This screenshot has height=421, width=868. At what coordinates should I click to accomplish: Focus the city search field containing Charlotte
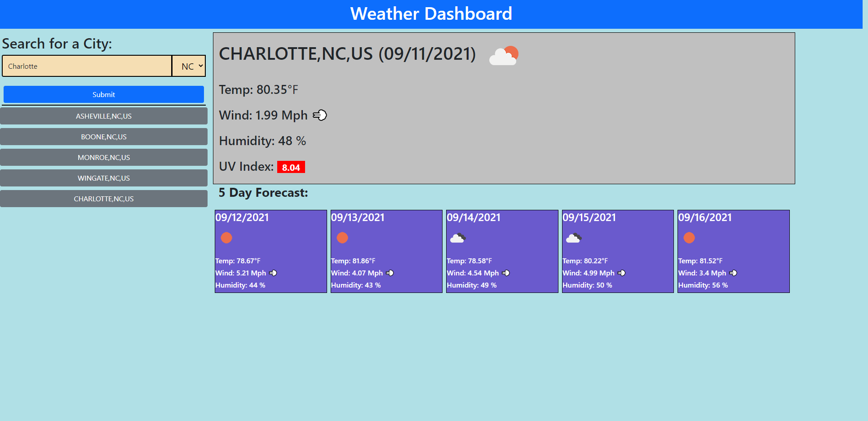pyautogui.click(x=87, y=66)
